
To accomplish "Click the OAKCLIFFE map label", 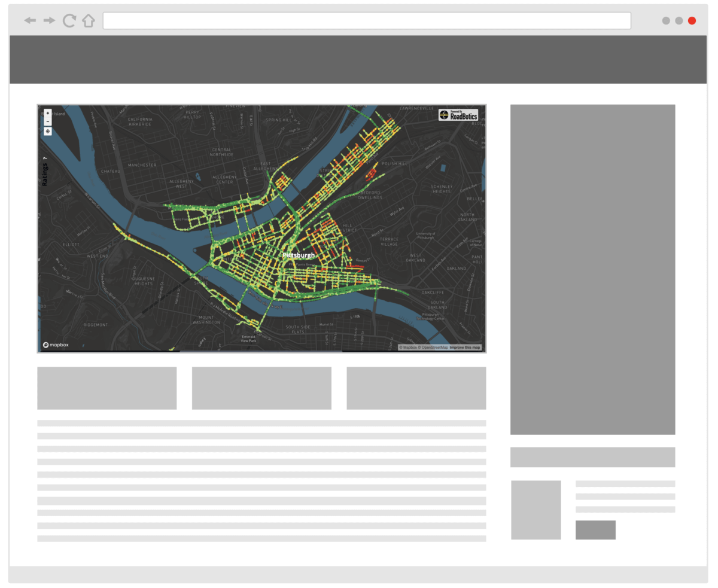I will click(433, 293).
